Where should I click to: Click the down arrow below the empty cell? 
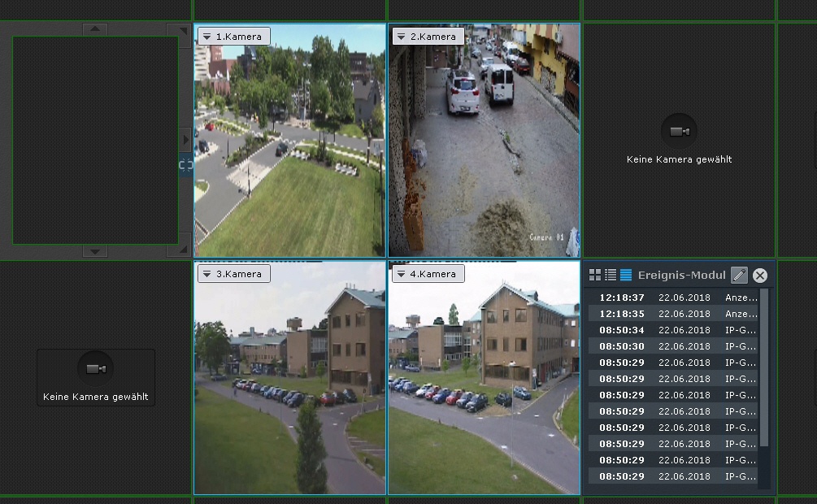click(x=95, y=251)
